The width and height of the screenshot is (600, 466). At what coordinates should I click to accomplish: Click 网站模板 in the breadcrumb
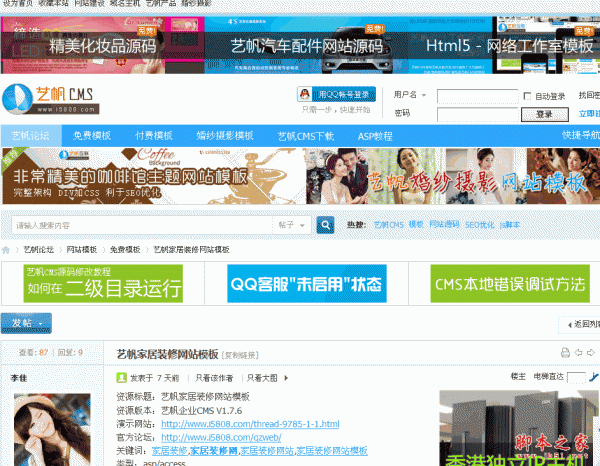(82, 250)
